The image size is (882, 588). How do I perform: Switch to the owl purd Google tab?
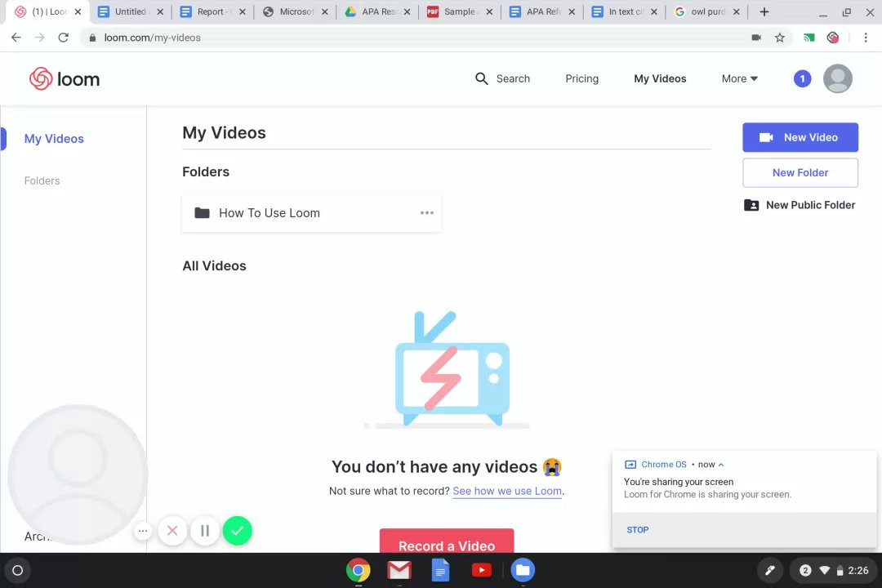(x=706, y=11)
